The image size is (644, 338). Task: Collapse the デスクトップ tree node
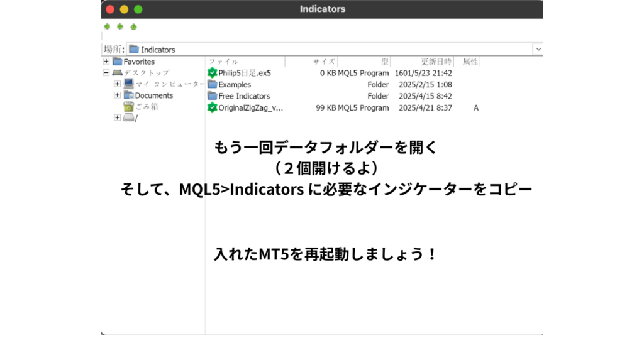click(106, 73)
